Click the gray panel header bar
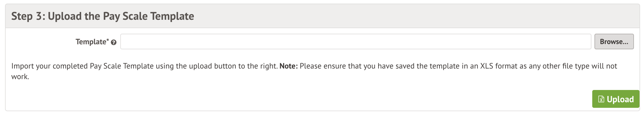This screenshot has width=644, height=117. pyautogui.click(x=392, y=16)
